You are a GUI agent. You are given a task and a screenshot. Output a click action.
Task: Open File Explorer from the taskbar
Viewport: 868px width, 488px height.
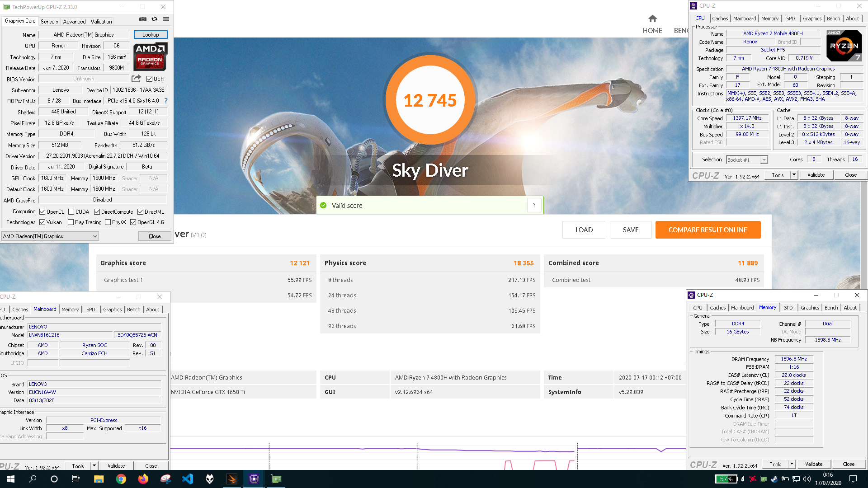(99, 479)
